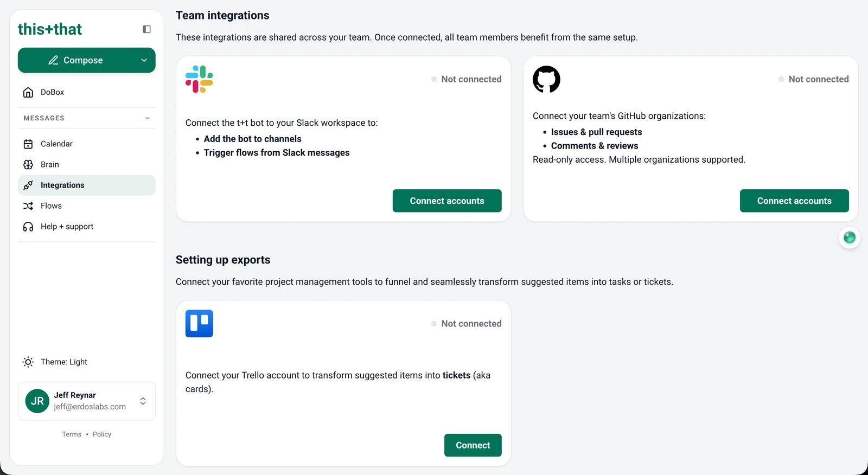Image resolution: width=868 pixels, height=475 pixels.
Task: Click the JR user avatar
Action: click(x=37, y=401)
